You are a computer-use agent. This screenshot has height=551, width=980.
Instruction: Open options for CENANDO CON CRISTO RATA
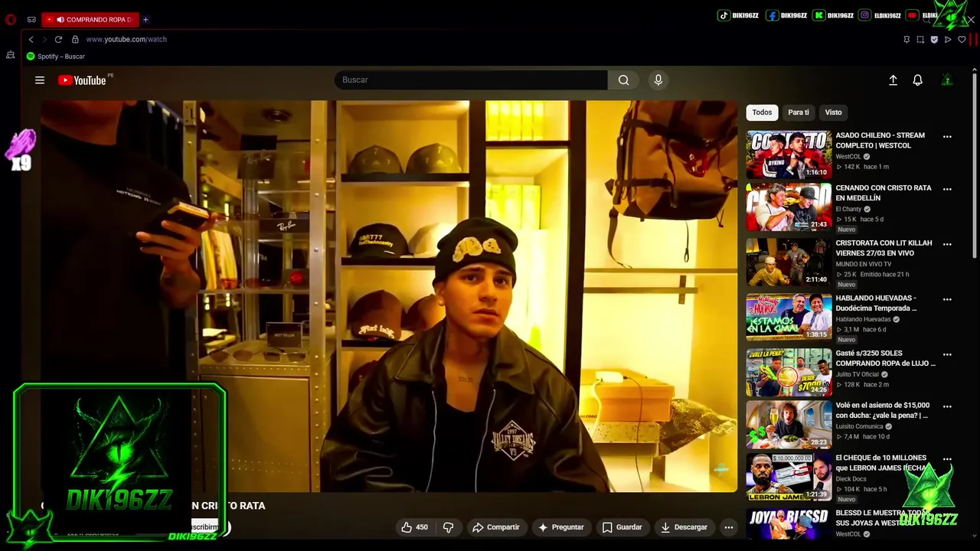(x=947, y=189)
